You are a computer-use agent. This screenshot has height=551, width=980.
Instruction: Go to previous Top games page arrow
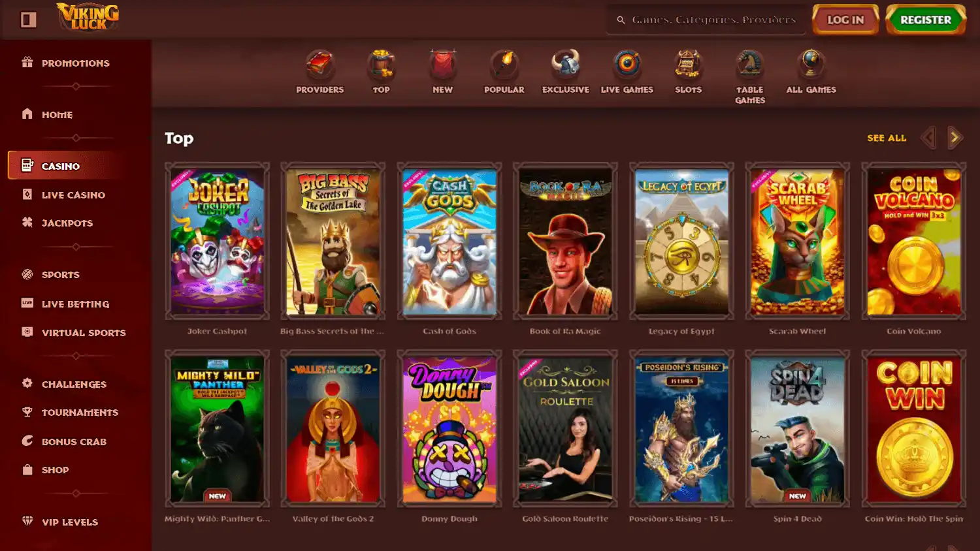928,138
